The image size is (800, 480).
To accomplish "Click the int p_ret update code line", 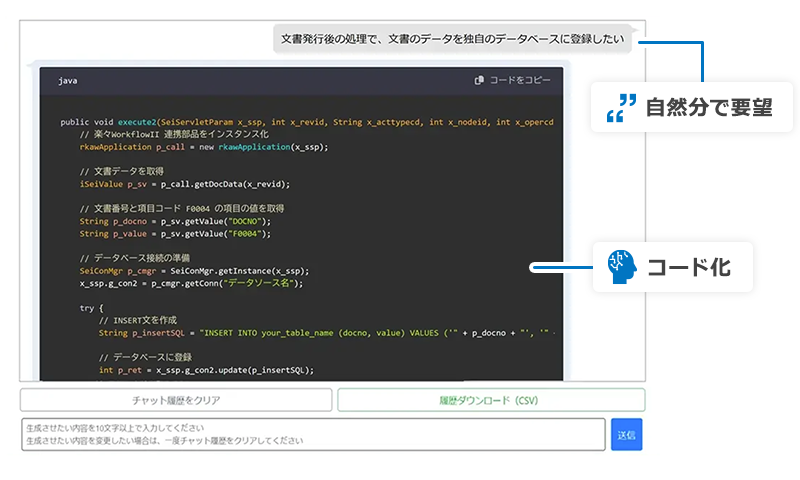I will tap(206, 370).
